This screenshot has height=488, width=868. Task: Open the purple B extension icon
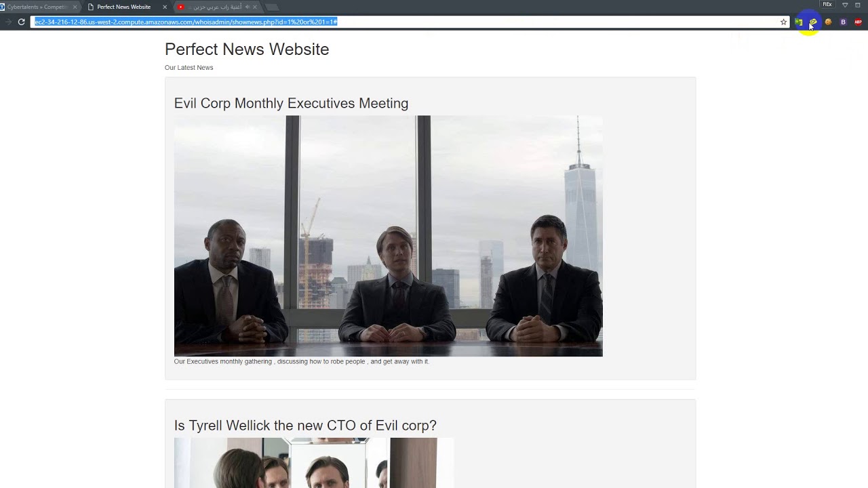click(x=843, y=22)
